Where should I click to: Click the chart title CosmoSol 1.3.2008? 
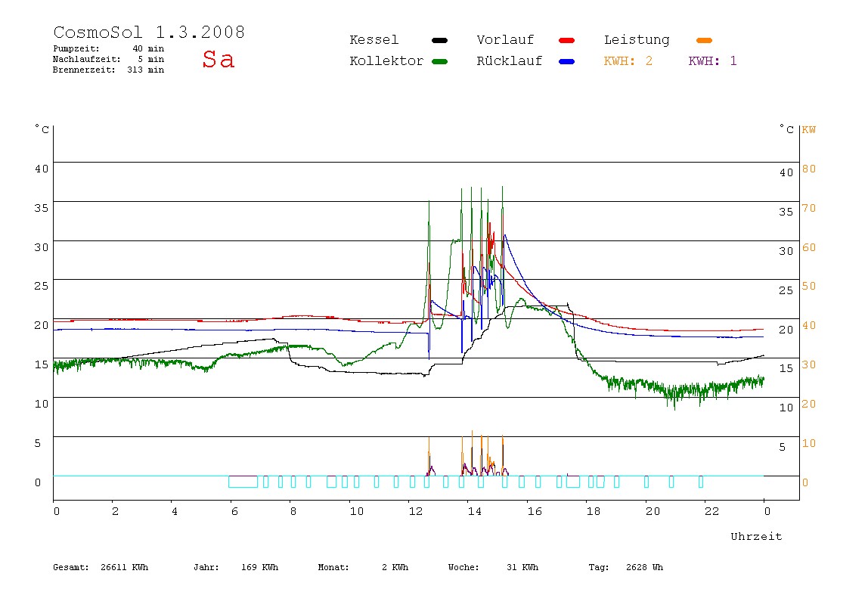point(149,32)
